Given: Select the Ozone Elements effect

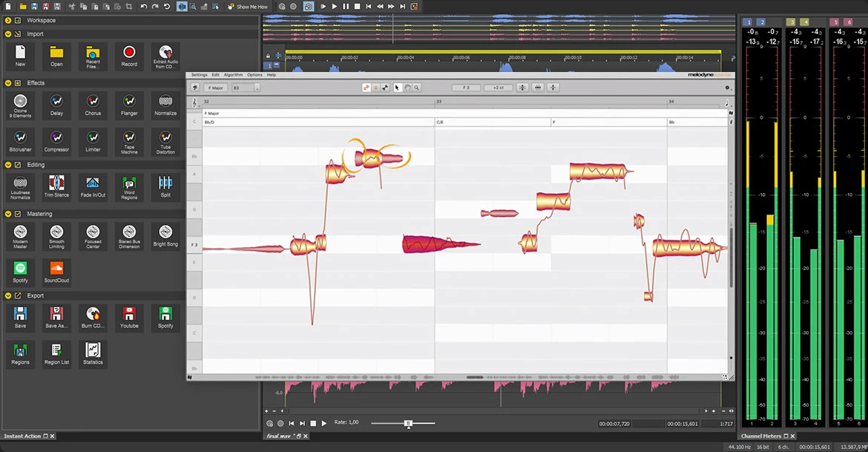Looking at the screenshot, I should click(x=20, y=105).
